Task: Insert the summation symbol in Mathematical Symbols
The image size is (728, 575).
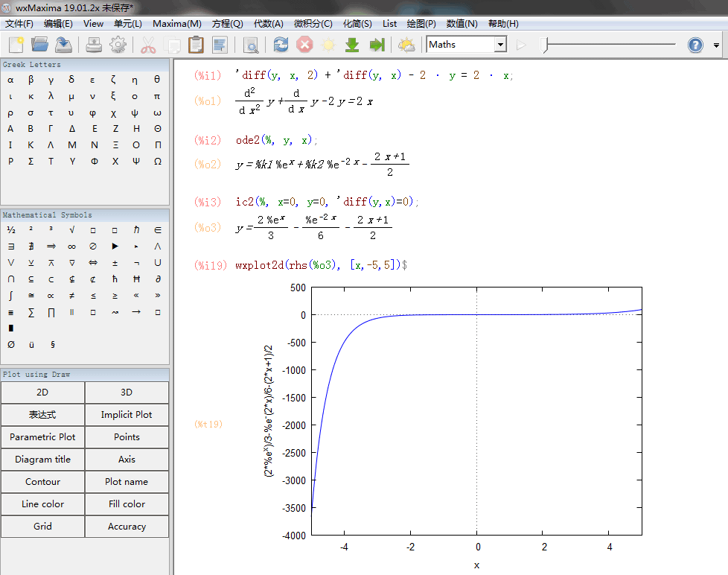Action: (x=31, y=312)
